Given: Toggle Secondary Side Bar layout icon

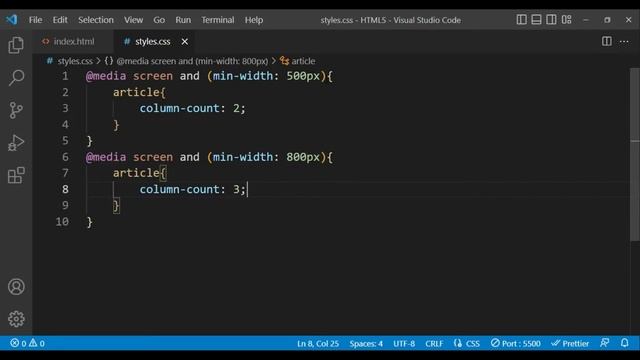Looking at the screenshot, I should [x=551, y=20].
